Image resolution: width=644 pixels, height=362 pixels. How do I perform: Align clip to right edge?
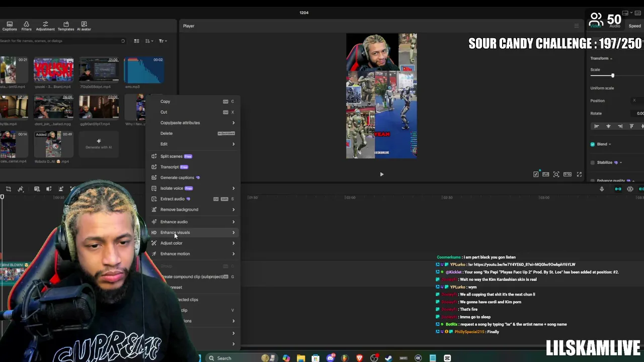point(620,126)
